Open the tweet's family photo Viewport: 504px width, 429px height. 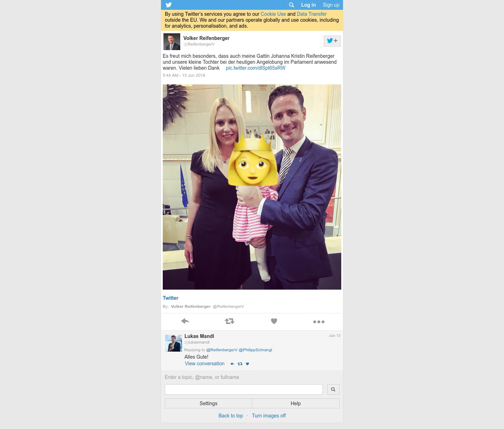click(252, 187)
